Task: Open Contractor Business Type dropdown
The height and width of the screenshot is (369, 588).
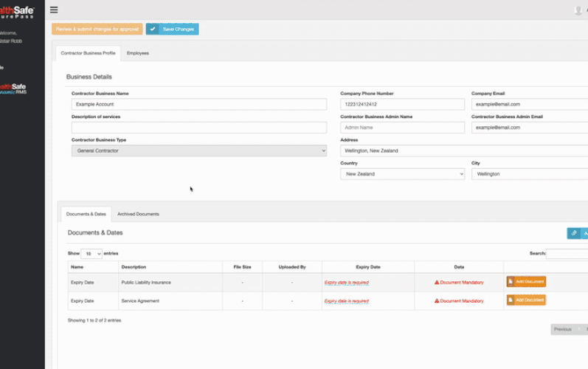Action: pyautogui.click(x=198, y=151)
